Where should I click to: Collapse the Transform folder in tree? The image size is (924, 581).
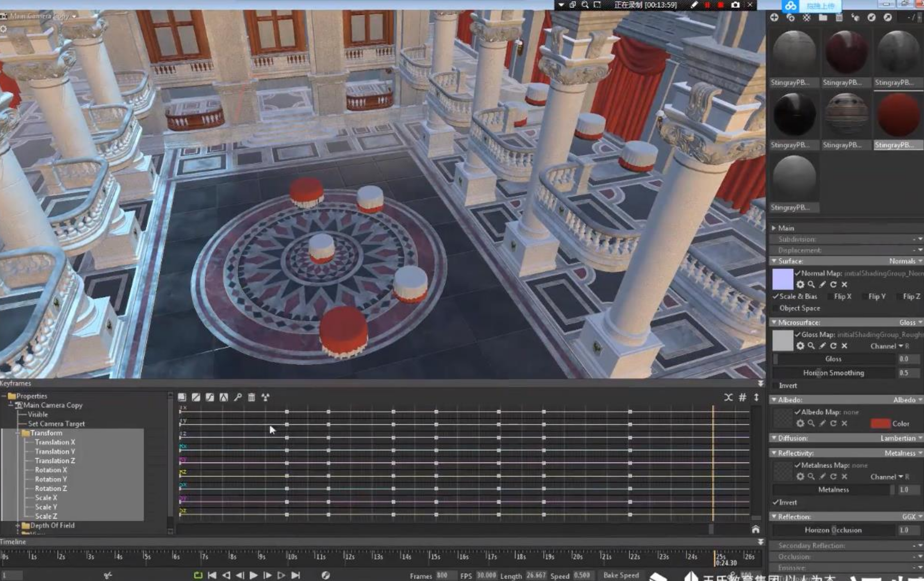coord(18,433)
